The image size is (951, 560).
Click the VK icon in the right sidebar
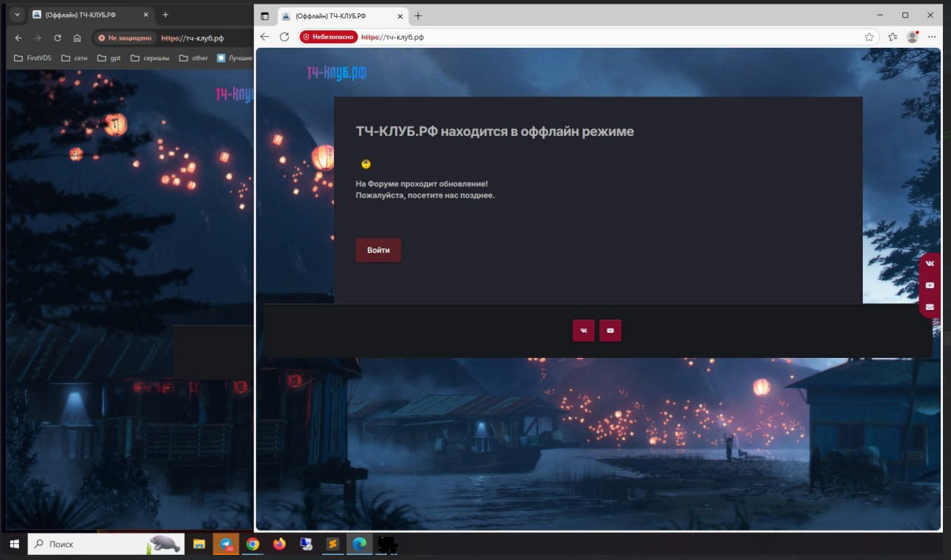pyautogui.click(x=930, y=264)
